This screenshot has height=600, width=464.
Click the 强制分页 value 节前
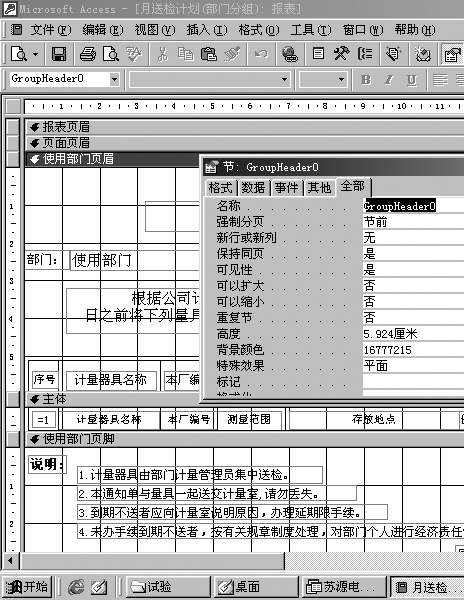click(413, 222)
